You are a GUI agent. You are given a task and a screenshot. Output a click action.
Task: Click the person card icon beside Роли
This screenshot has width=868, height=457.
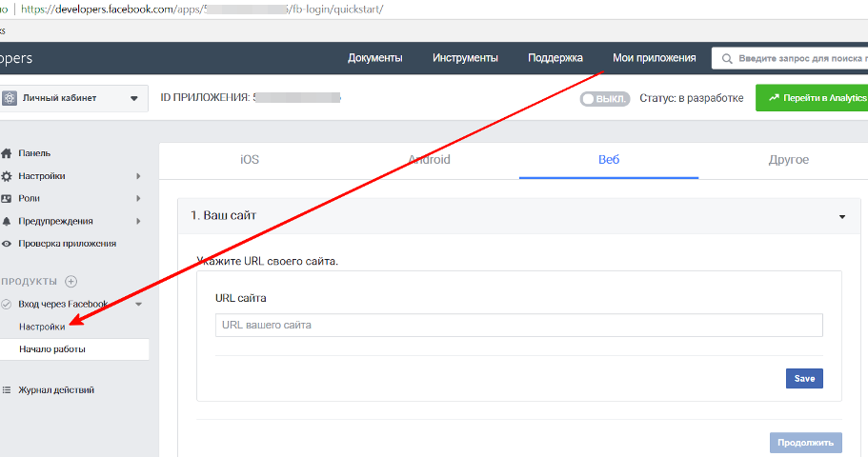(x=6, y=198)
